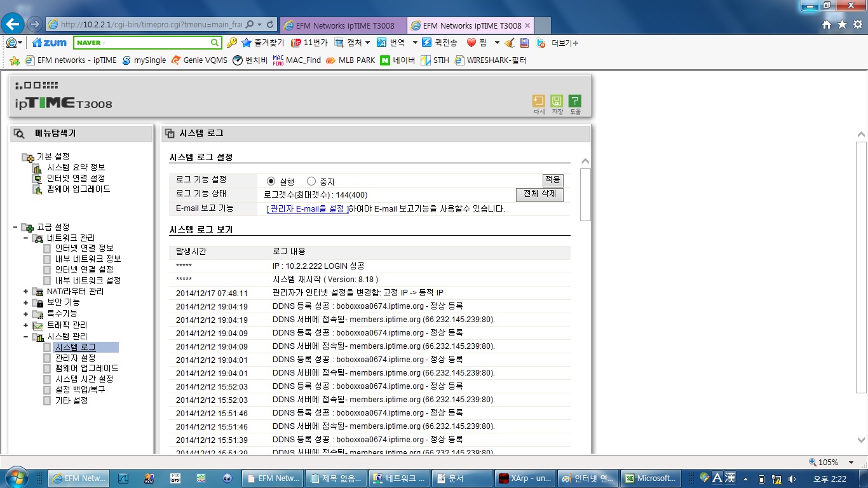Expand the NAT/라우터 관리 node
Viewport: 868px width, 488px height.
(x=26, y=292)
